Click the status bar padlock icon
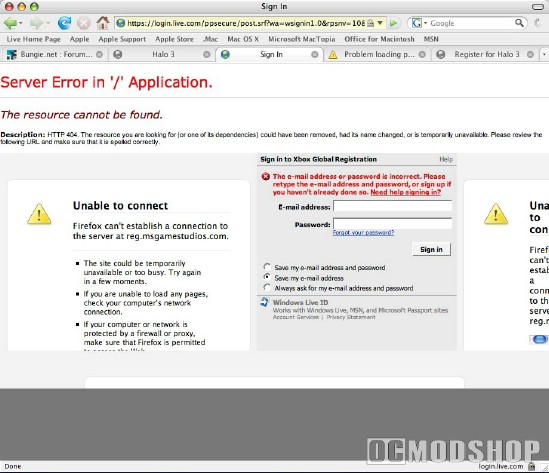 531,466
